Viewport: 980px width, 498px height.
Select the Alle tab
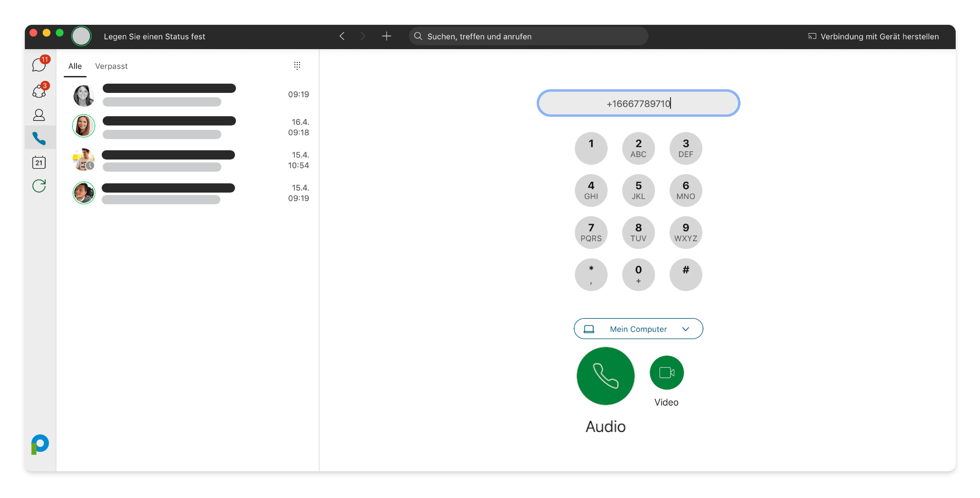pos(75,66)
